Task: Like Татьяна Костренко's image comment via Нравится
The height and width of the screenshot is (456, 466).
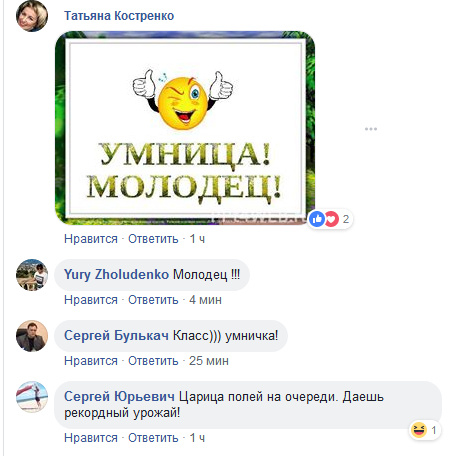Action: [91, 239]
